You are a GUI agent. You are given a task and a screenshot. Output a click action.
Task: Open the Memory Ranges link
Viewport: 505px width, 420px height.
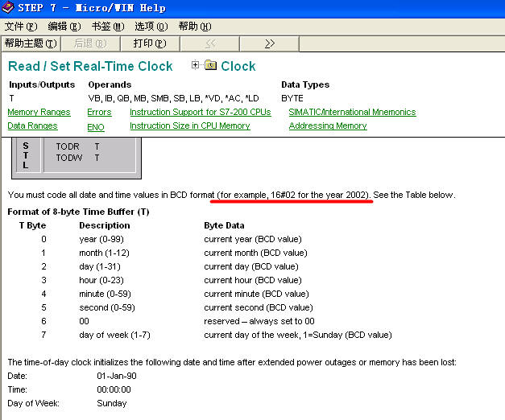(x=39, y=113)
